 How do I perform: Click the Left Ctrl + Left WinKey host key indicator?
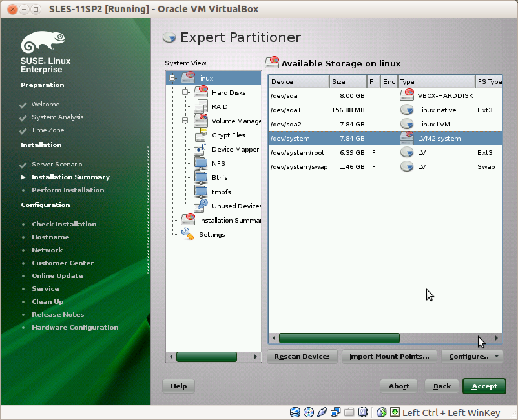451,413
